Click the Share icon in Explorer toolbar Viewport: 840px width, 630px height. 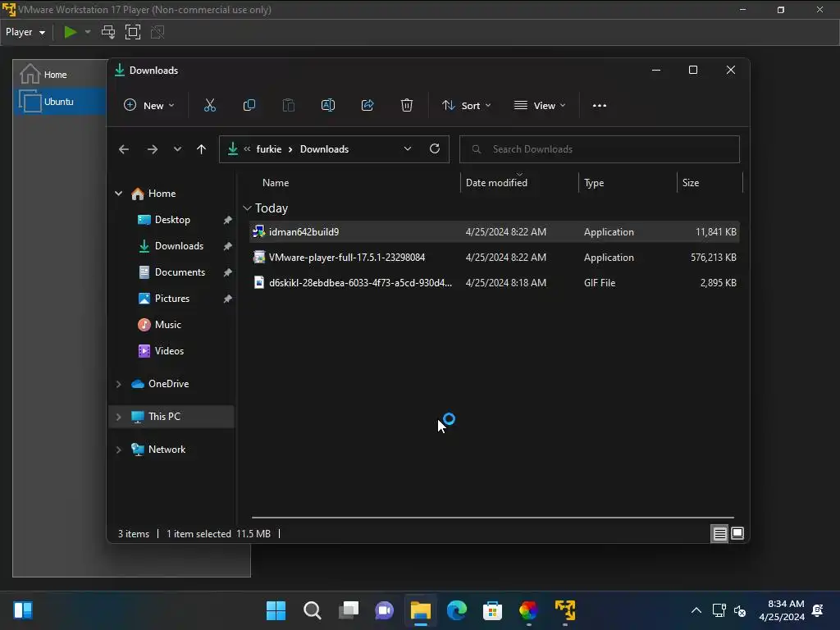(367, 106)
